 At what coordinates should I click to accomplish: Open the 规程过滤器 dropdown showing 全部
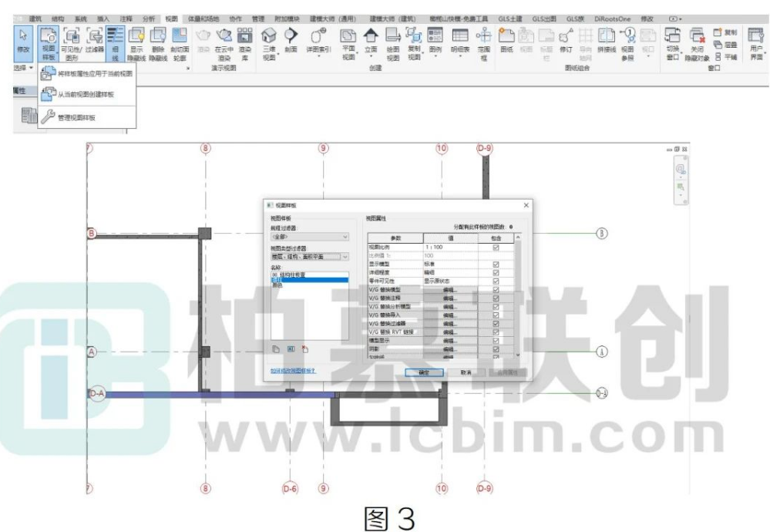309,237
